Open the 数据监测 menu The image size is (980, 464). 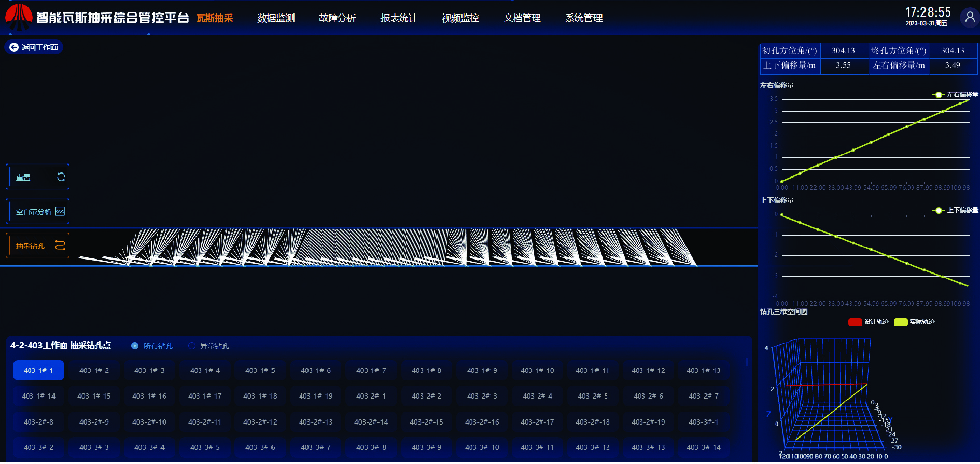click(x=276, y=18)
